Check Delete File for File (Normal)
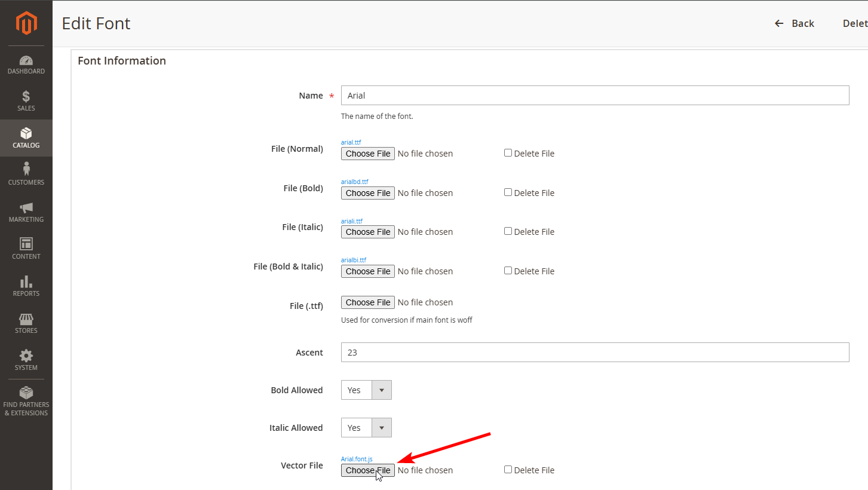The width and height of the screenshot is (868, 490). (508, 153)
